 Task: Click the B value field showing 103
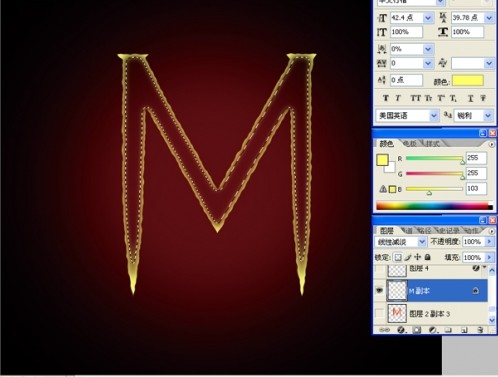476,189
